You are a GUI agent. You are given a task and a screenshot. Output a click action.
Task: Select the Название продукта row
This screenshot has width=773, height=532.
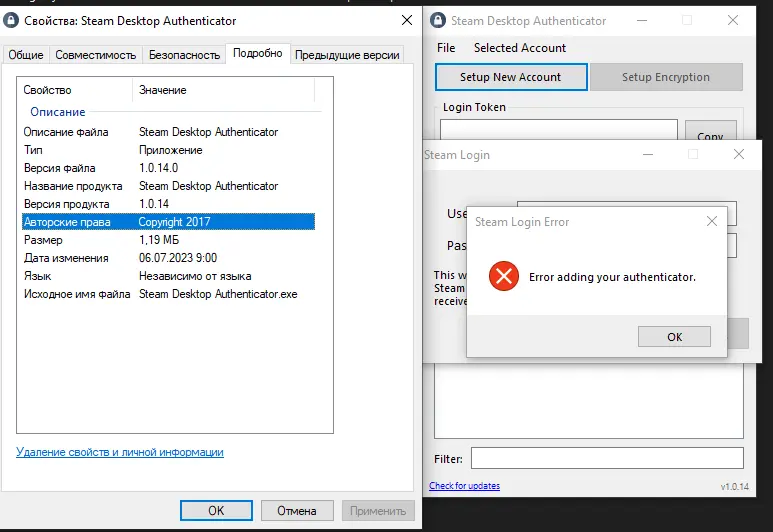pos(169,186)
